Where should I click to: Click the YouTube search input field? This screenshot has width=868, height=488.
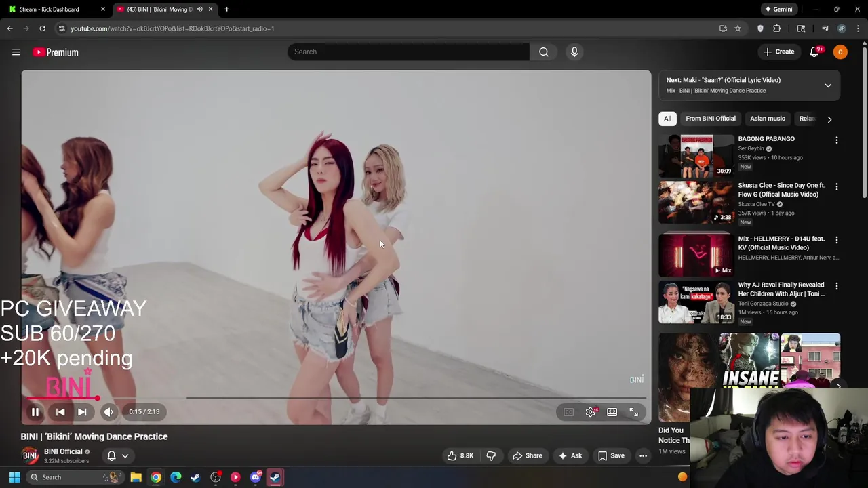(x=408, y=52)
